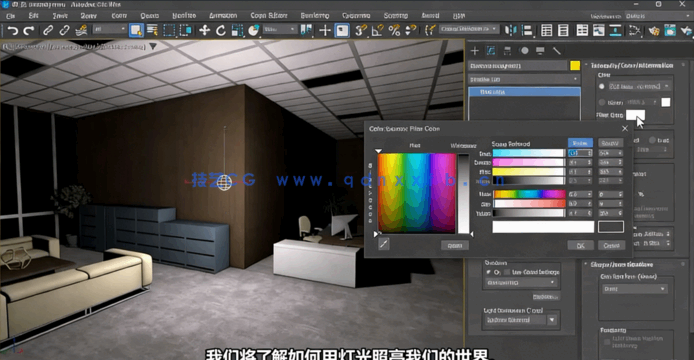Toggle the Shadows On checkbox

click(x=489, y=272)
